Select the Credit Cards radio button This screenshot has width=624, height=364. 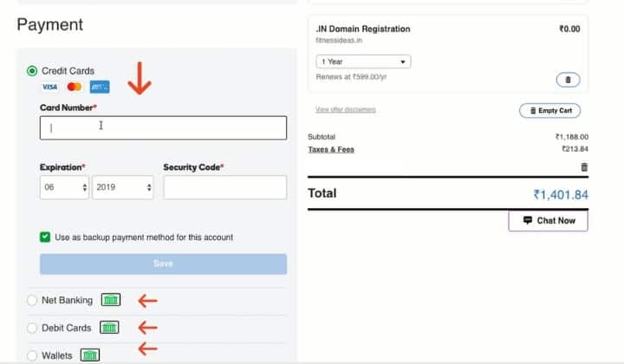click(x=33, y=71)
